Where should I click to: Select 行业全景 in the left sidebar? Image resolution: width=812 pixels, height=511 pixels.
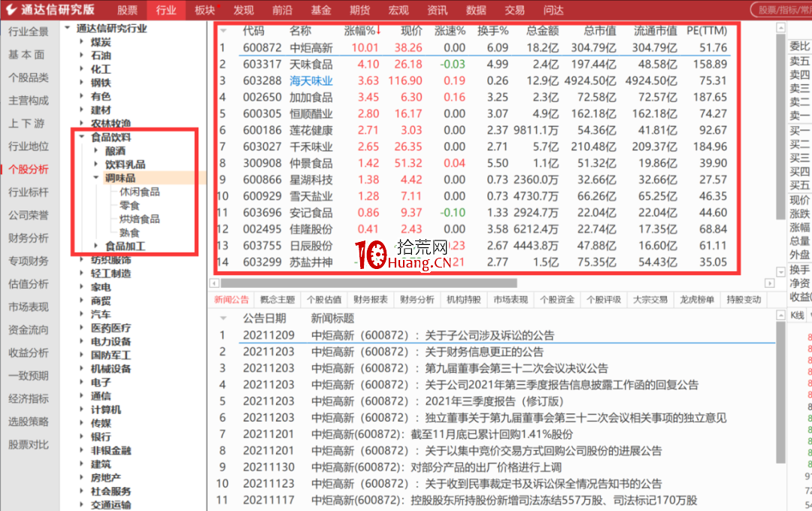point(29,32)
